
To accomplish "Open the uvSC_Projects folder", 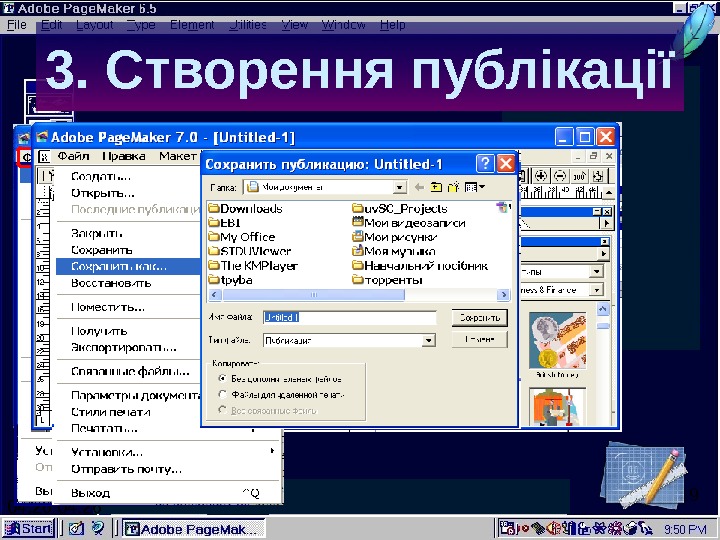I will coord(400,208).
